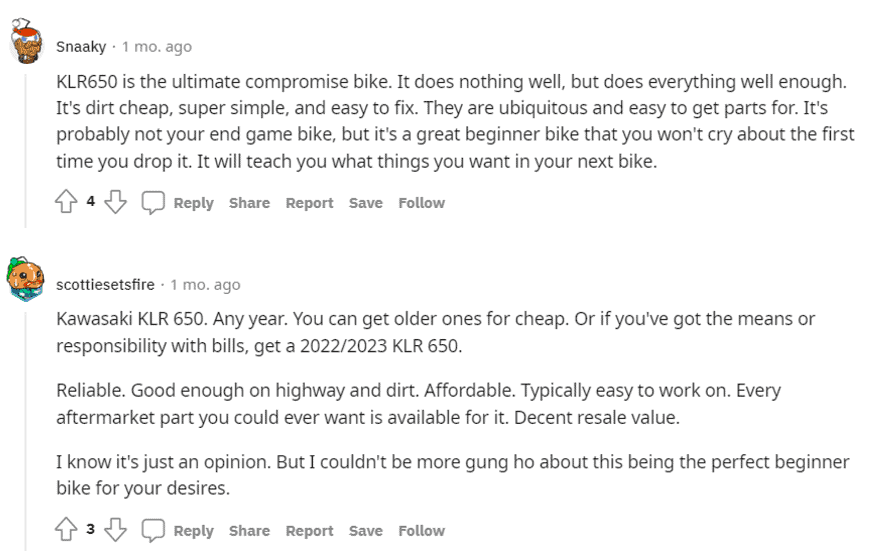Upvote scottiesetsfire's comment
The width and height of the screenshot is (872, 551).
click(x=66, y=529)
